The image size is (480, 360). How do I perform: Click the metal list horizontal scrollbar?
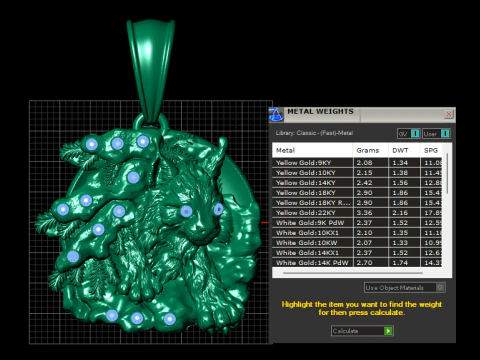click(x=353, y=273)
